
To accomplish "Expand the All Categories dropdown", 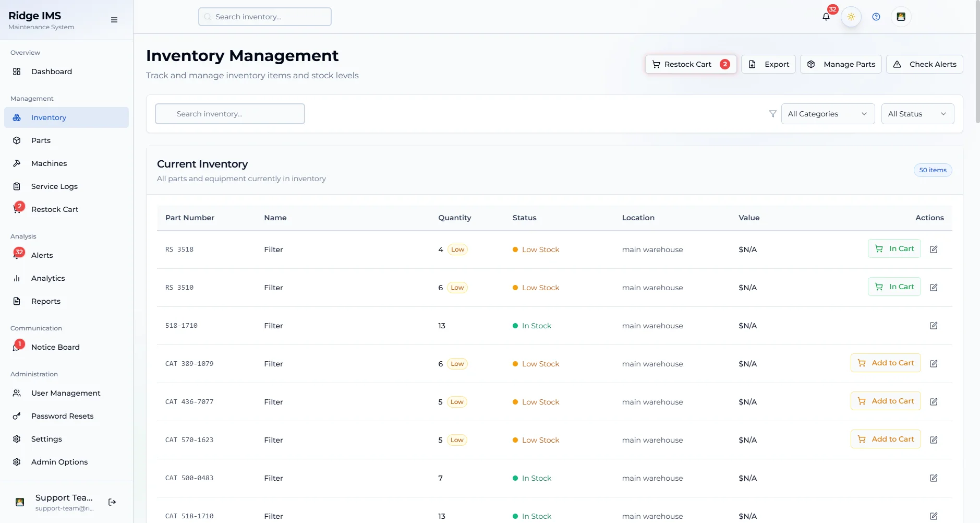I will (827, 114).
